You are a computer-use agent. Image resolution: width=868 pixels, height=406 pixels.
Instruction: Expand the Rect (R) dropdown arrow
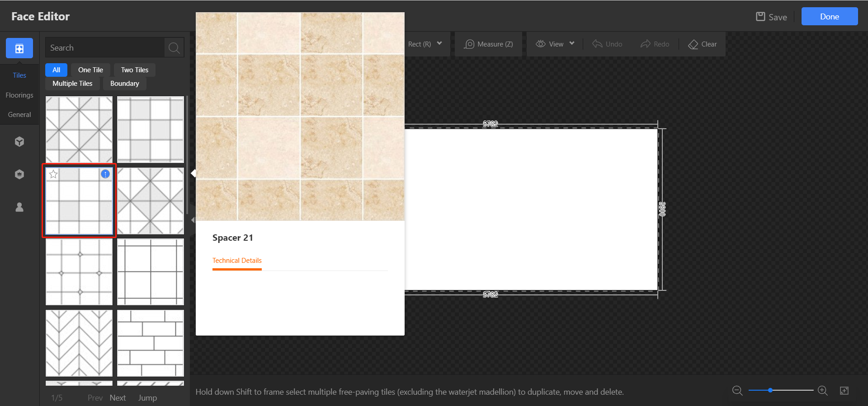coord(439,44)
